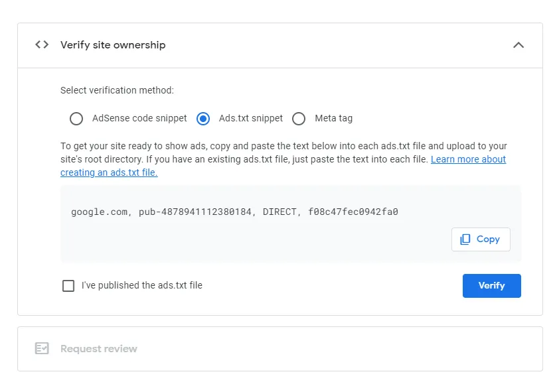559x392 pixels.
Task: Click the code brackets icon beside Verify site ownership
Action: pyautogui.click(x=40, y=45)
